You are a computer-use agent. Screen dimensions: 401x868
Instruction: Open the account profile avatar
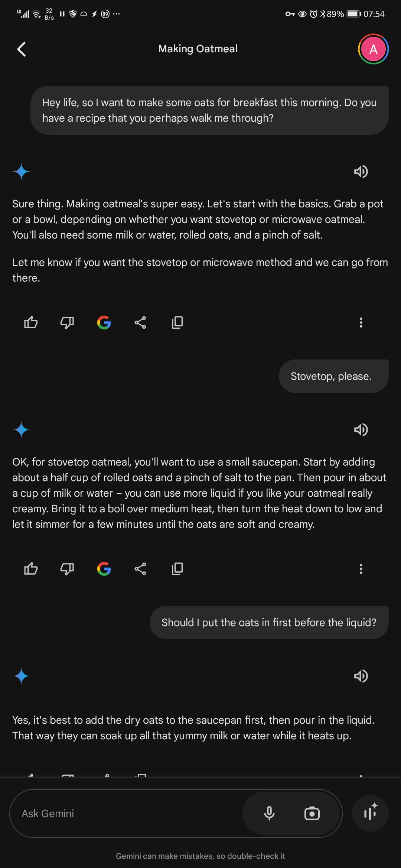pos(373,49)
